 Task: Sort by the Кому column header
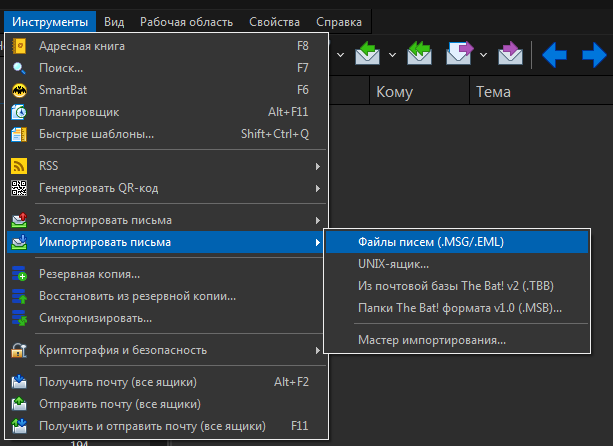pyautogui.click(x=419, y=91)
